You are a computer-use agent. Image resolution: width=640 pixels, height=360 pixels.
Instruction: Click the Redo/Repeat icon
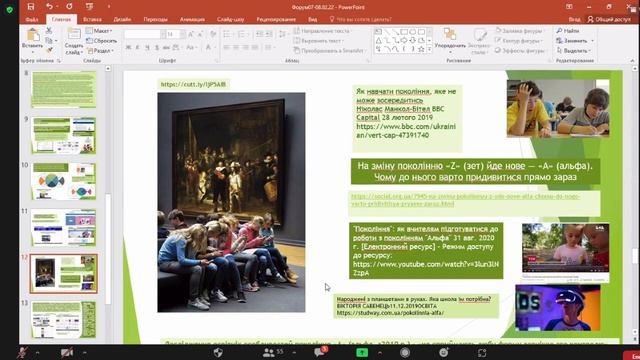point(69,7)
